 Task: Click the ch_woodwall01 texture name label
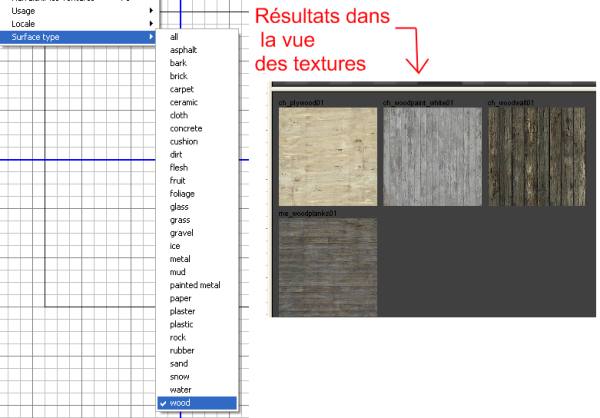(511, 103)
